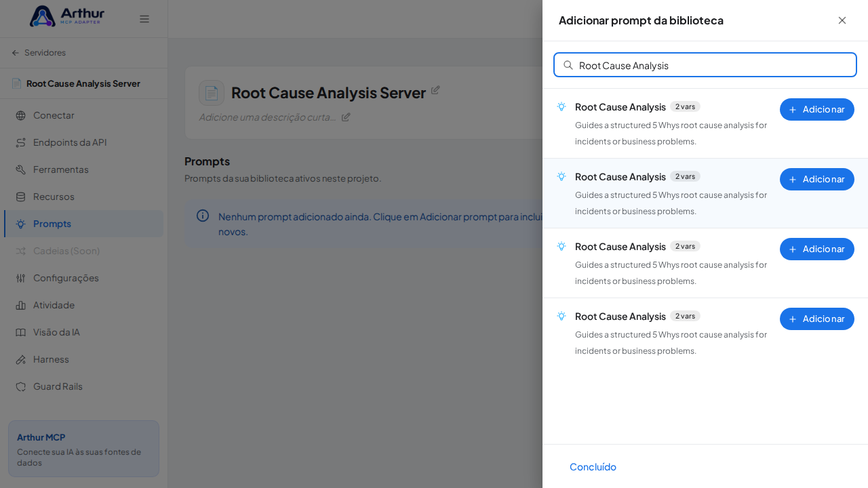The width and height of the screenshot is (868, 488).
Task: Click the large server page icon in the header
Action: tap(212, 93)
